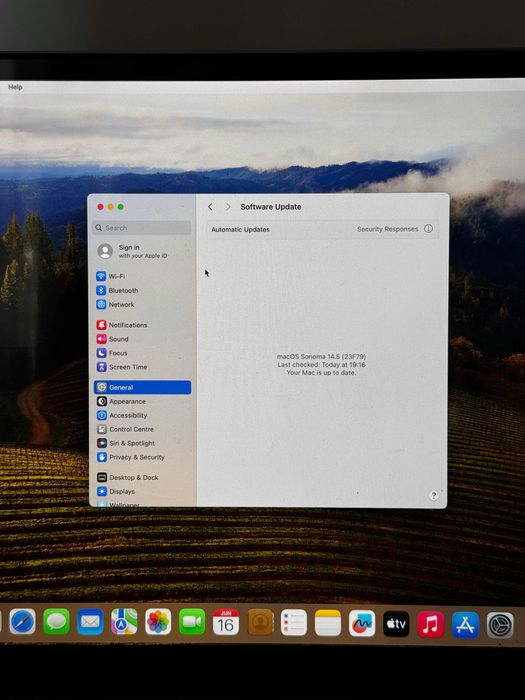Click the help question mark button

point(433,496)
